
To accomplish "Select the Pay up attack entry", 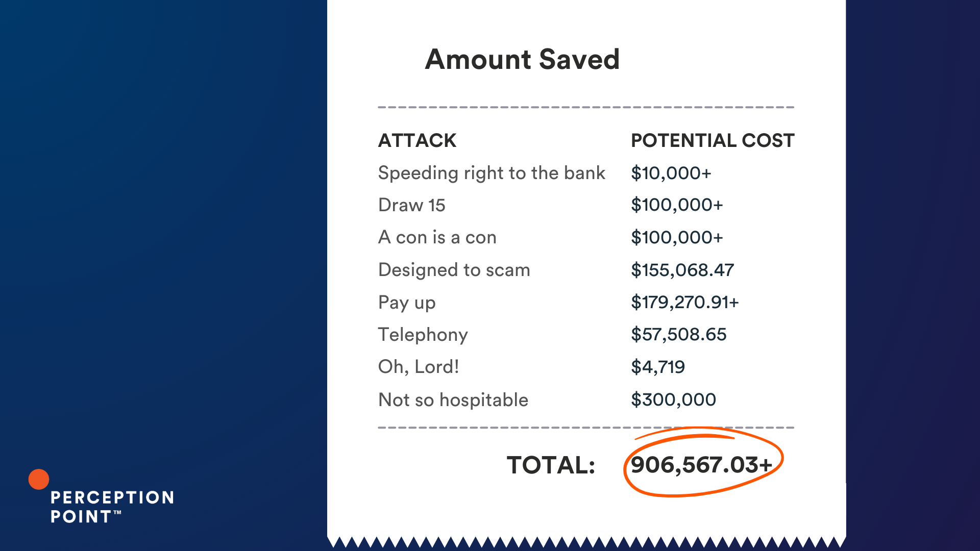I will point(407,303).
